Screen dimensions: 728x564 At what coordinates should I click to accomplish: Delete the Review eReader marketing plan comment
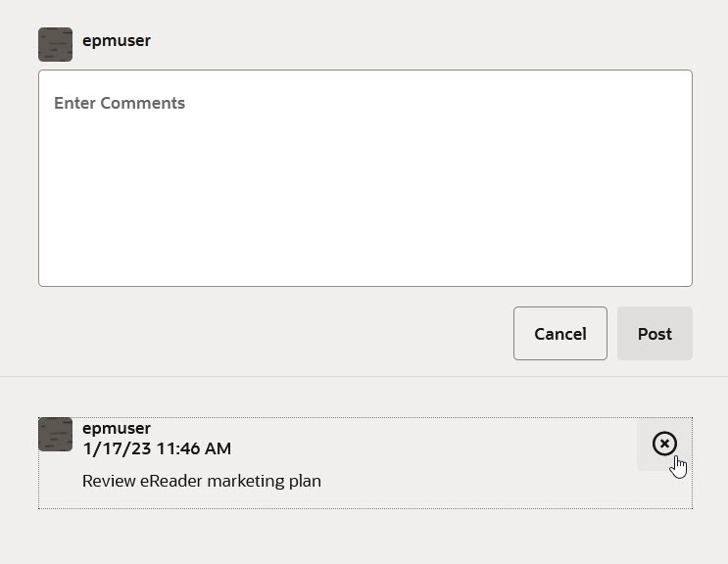point(664,445)
